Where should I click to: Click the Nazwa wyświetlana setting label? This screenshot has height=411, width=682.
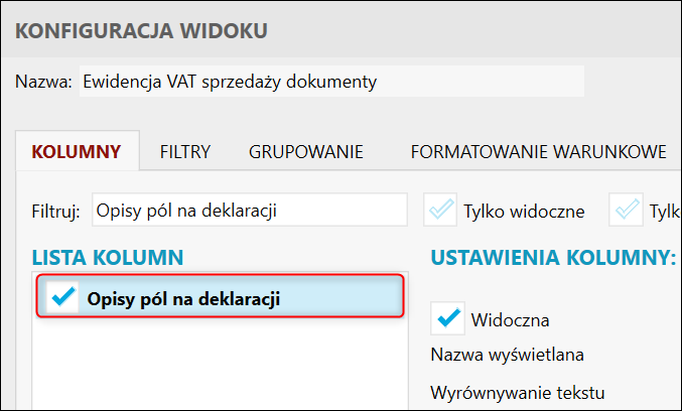pyautogui.click(x=507, y=354)
